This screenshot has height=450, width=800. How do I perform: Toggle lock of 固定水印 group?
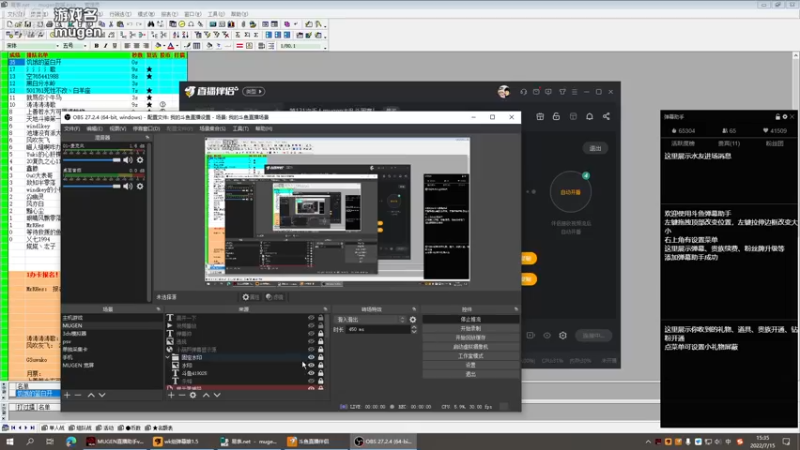pyautogui.click(x=320, y=357)
